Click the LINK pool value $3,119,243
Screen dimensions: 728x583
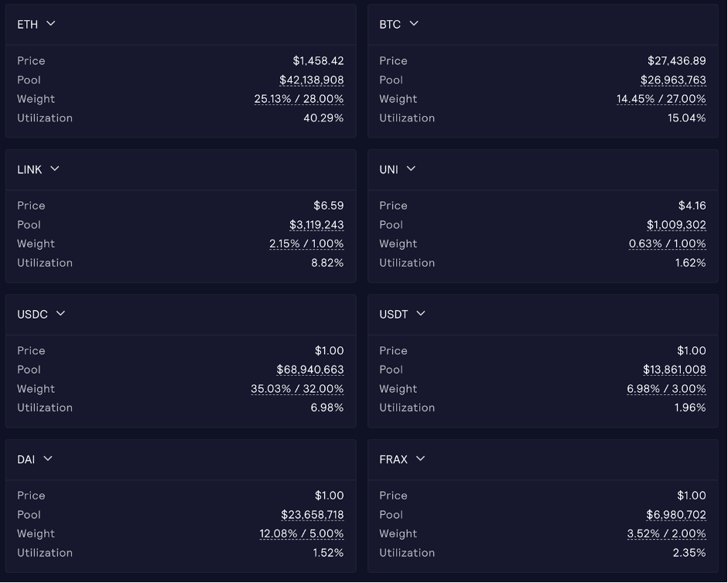316,225
